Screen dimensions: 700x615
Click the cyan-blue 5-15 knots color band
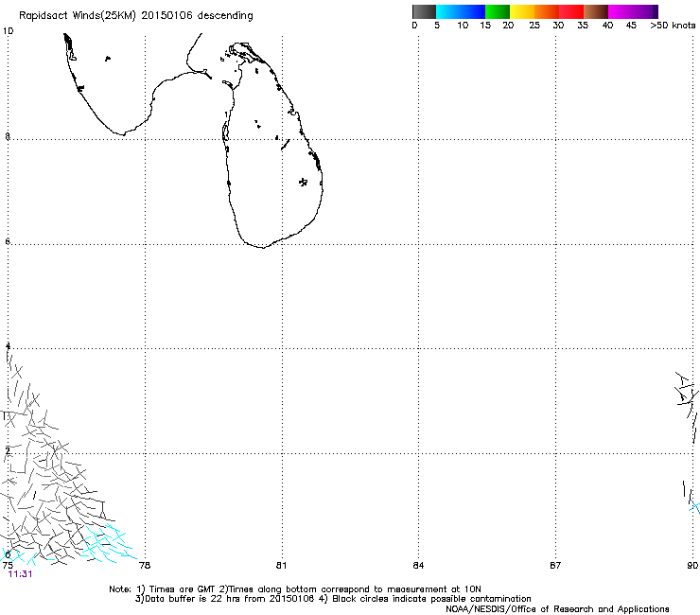(x=461, y=11)
